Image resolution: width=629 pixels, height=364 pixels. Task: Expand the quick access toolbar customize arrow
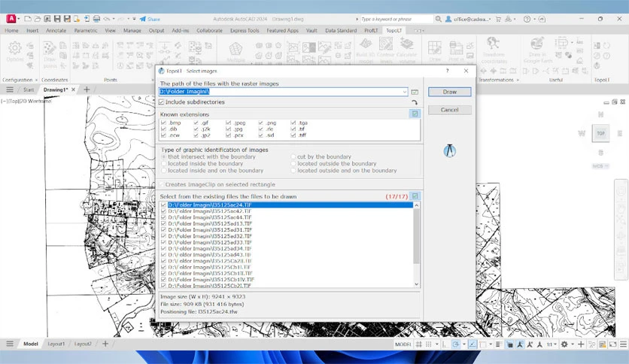click(134, 19)
